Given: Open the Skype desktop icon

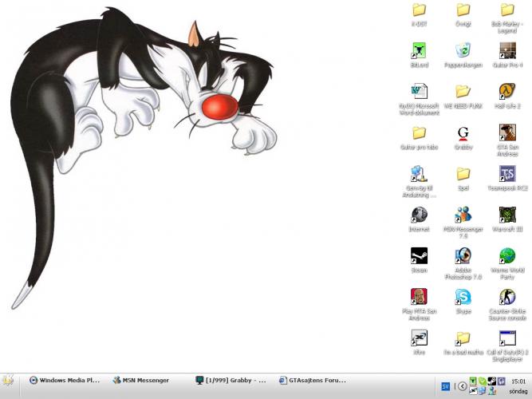Looking at the screenshot, I should [463, 298].
